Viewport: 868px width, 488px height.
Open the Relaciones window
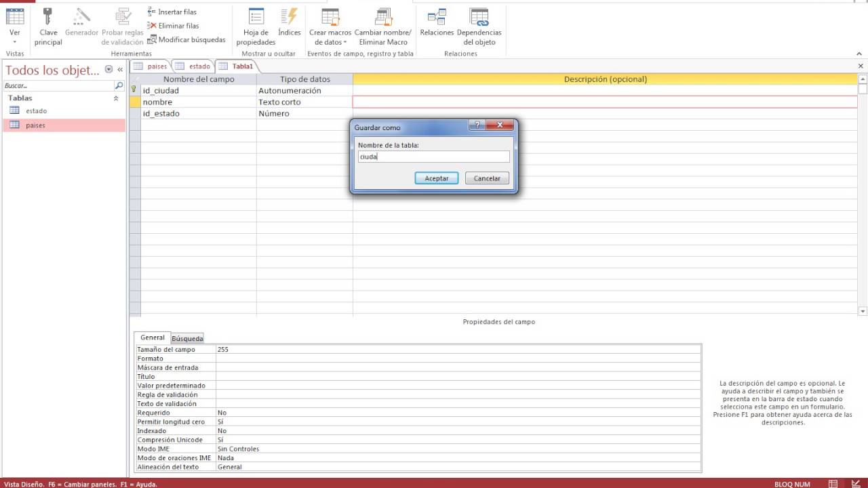[x=437, y=22]
